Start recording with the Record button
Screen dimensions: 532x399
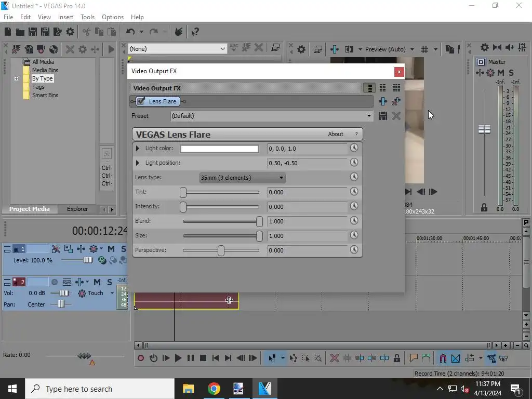tap(141, 358)
